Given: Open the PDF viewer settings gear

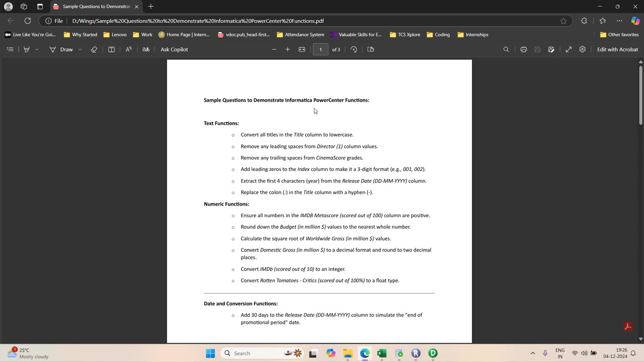Looking at the screenshot, I should [x=583, y=49].
